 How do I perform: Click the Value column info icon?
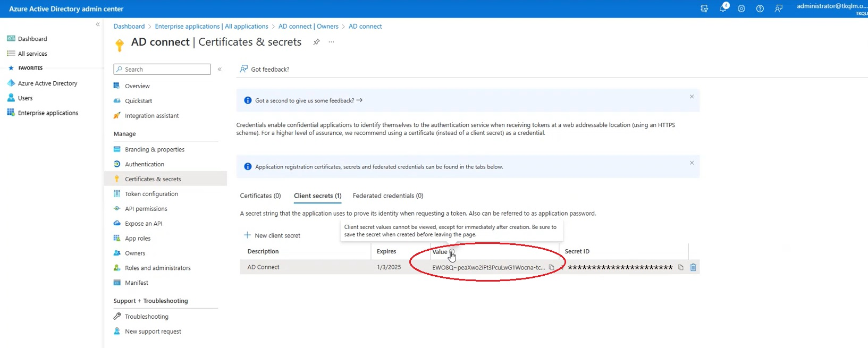452,252
